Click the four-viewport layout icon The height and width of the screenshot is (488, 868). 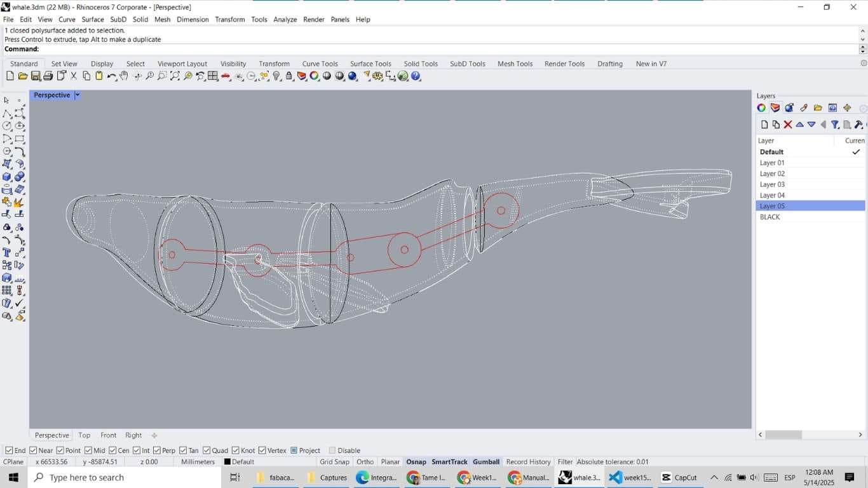213,76
